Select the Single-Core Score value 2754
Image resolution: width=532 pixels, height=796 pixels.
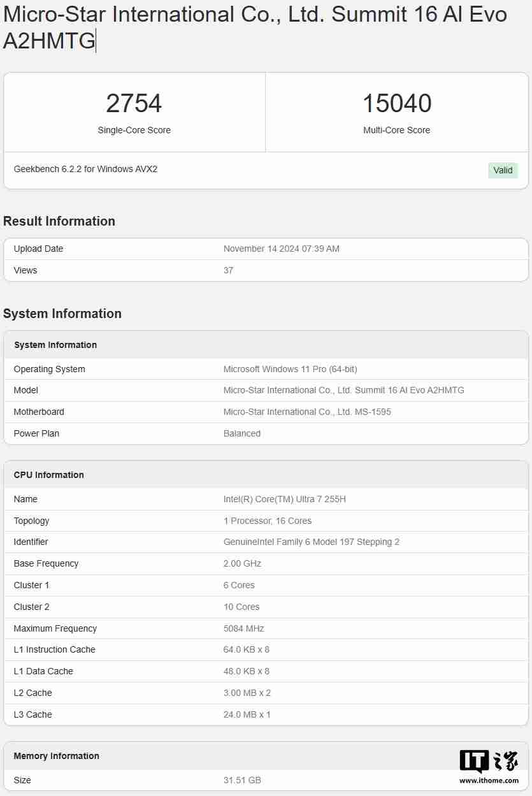pos(134,103)
